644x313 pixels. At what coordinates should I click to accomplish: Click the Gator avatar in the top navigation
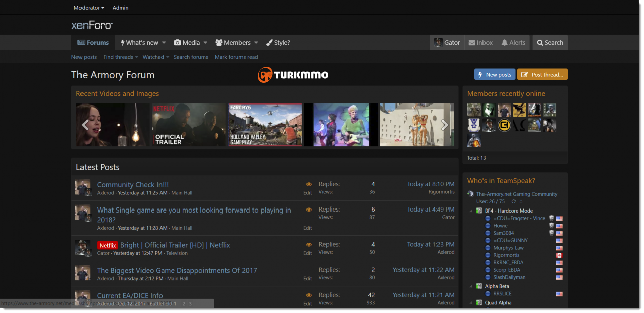pyautogui.click(x=438, y=43)
